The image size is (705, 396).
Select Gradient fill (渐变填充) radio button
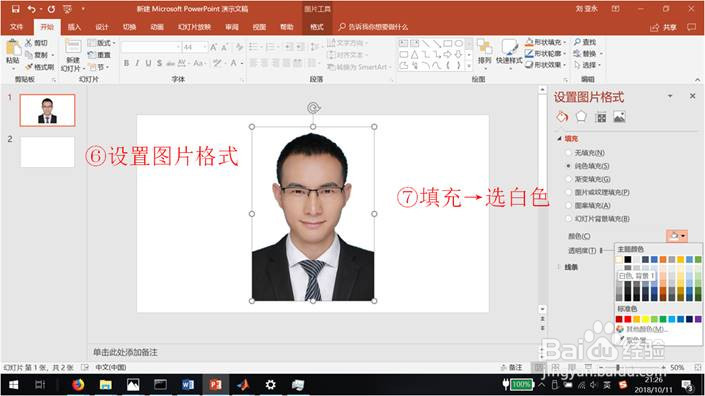[x=568, y=179]
